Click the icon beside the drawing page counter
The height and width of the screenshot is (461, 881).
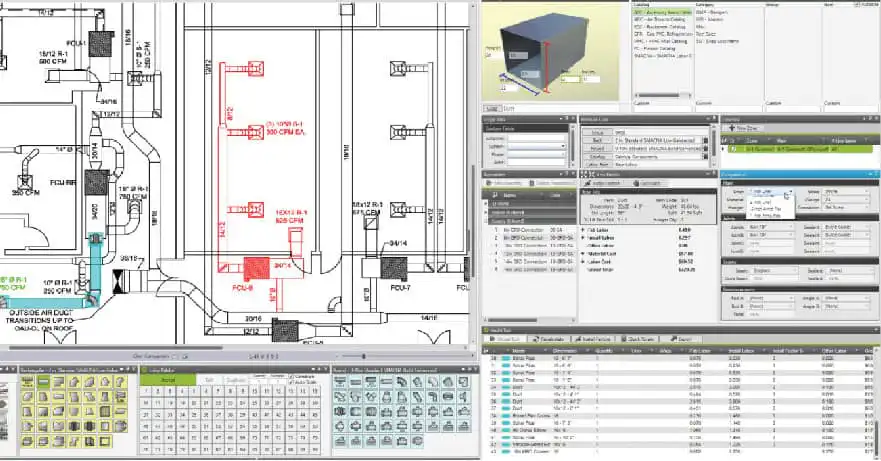[x=185, y=356]
